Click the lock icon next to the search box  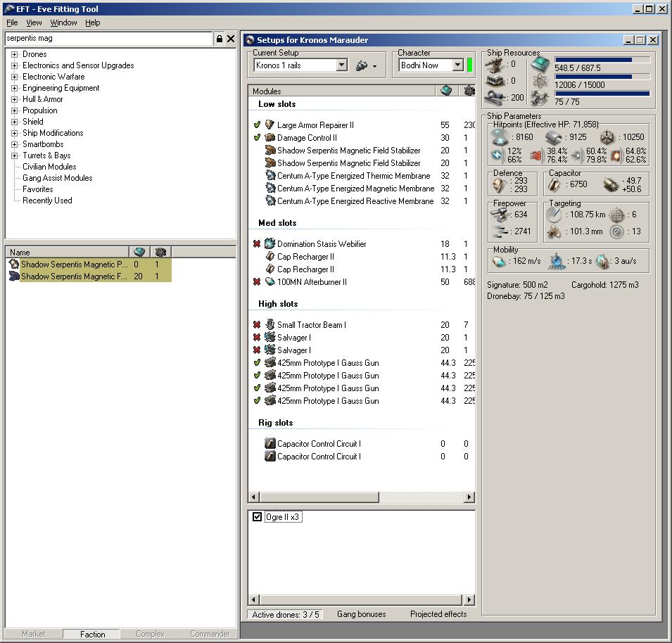coord(220,39)
